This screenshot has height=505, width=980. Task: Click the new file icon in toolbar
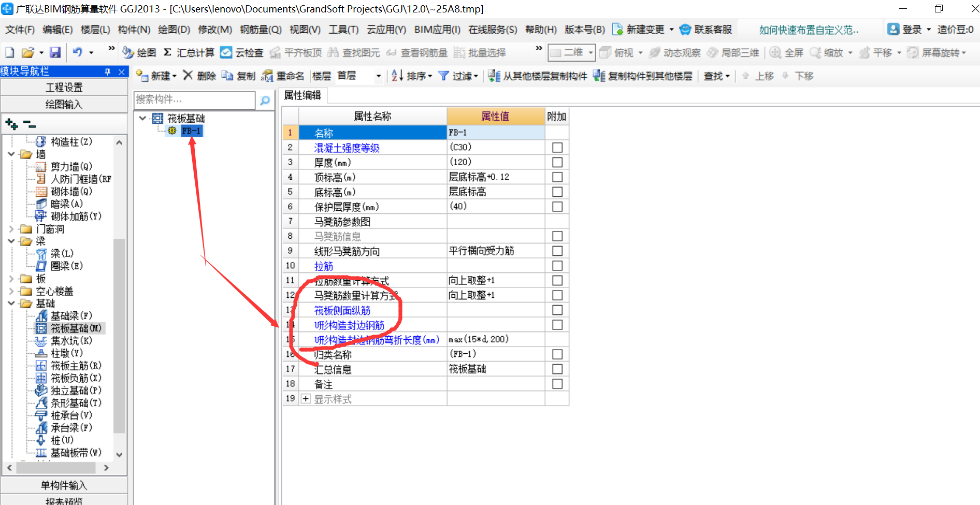point(9,52)
